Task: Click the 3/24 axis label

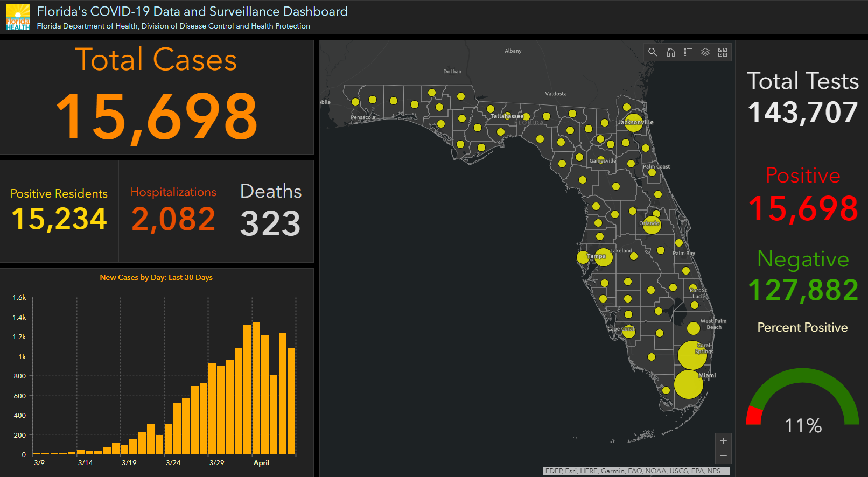Action: coord(173,462)
